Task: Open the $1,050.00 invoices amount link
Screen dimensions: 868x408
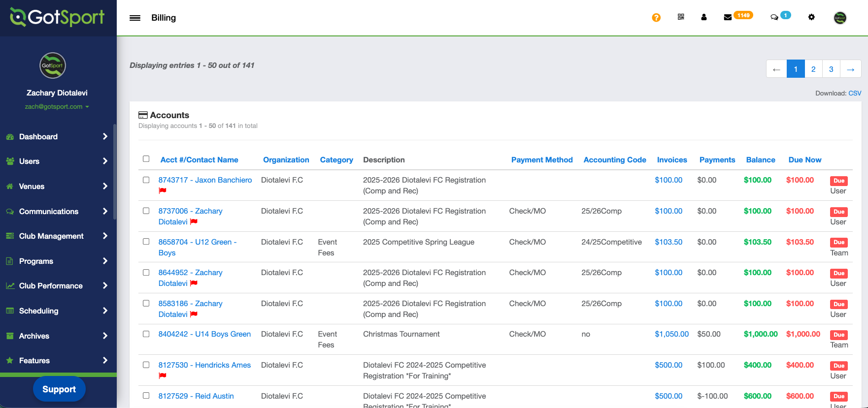Action: point(671,334)
